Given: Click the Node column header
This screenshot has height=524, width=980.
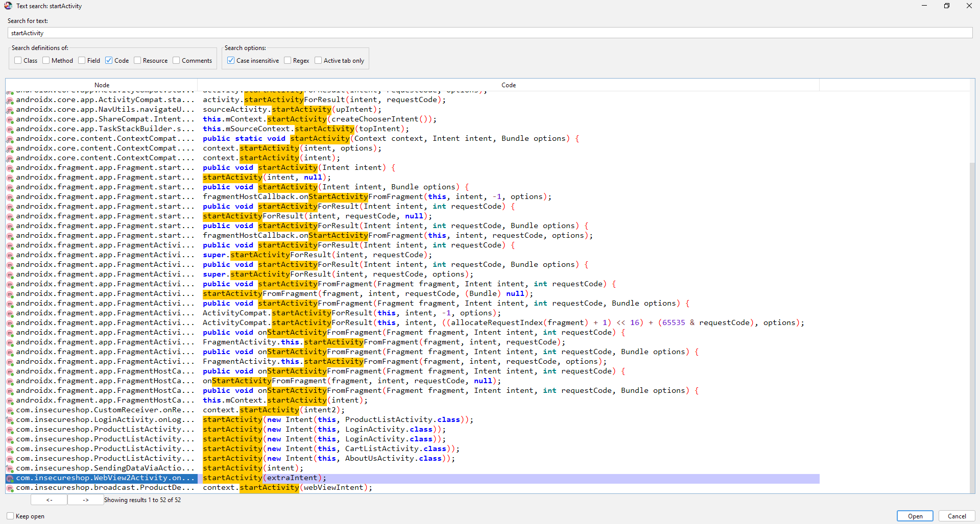Looking at the screenshot, I should point(102,85).
